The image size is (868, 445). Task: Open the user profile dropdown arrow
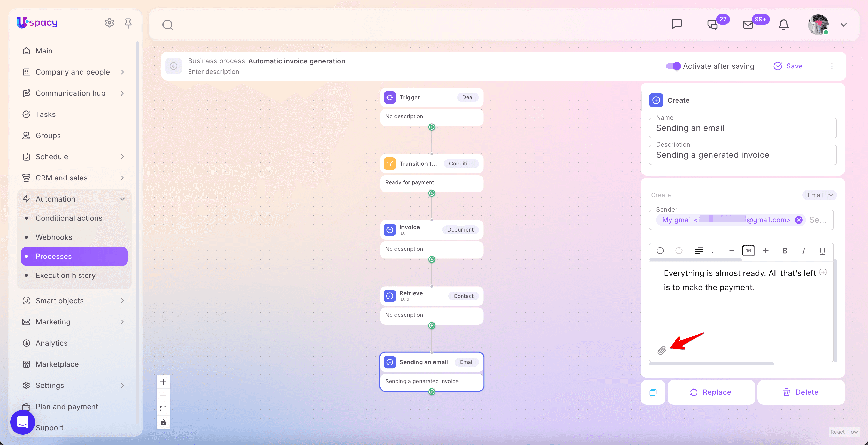[843, 25]
